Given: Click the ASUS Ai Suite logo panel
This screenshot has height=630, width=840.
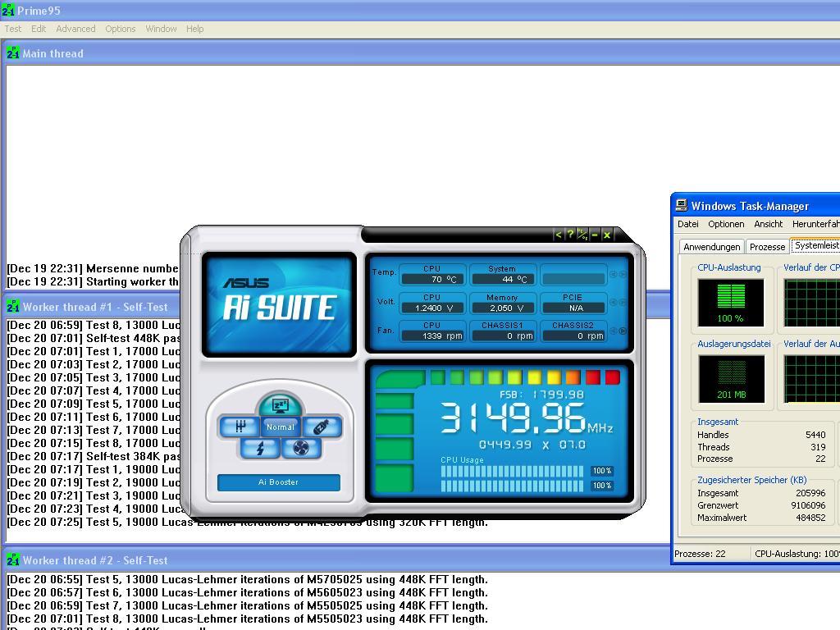Looking at the screenshot, I should (x=279, y=304).
